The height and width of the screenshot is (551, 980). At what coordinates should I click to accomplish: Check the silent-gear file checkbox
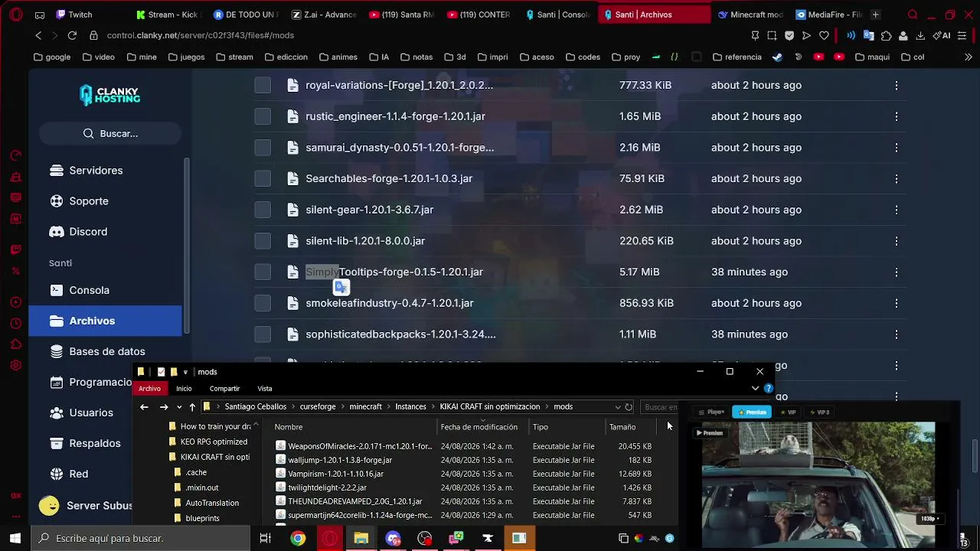coord(263,210)
